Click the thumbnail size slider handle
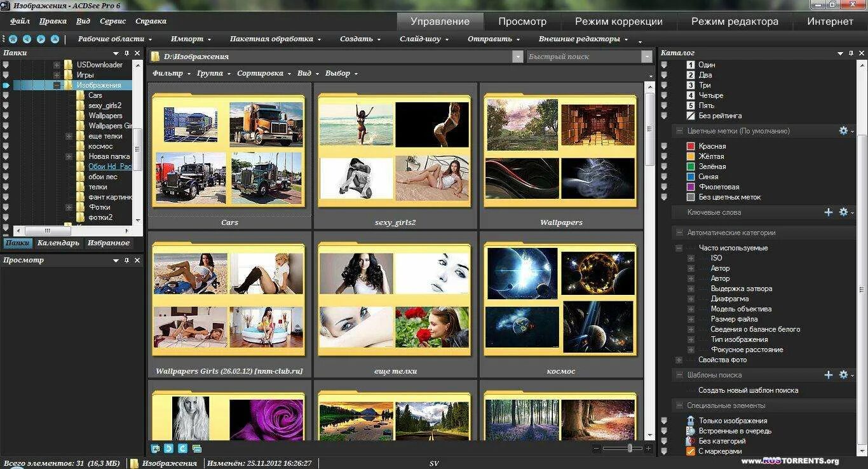 [x=630, y=448]
